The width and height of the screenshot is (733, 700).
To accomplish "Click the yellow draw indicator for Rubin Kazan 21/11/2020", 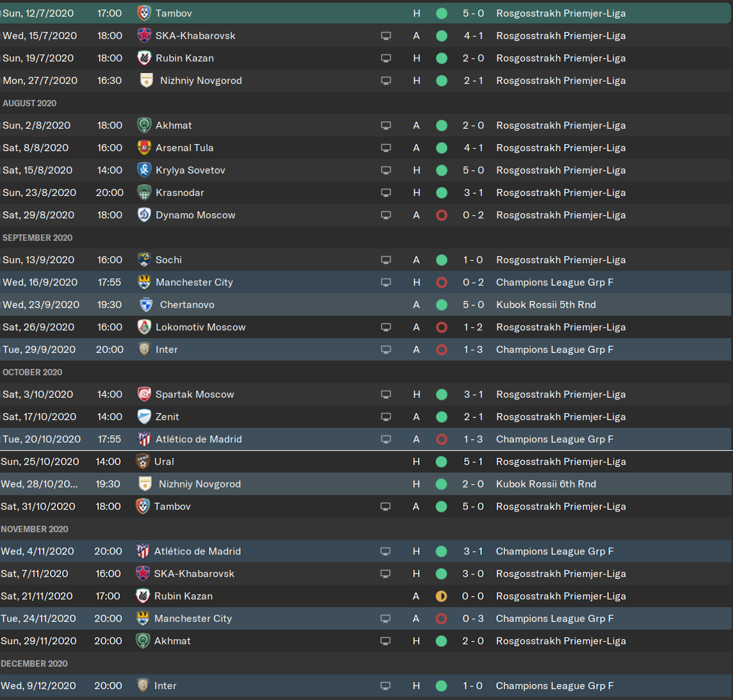I will [441, 596].
